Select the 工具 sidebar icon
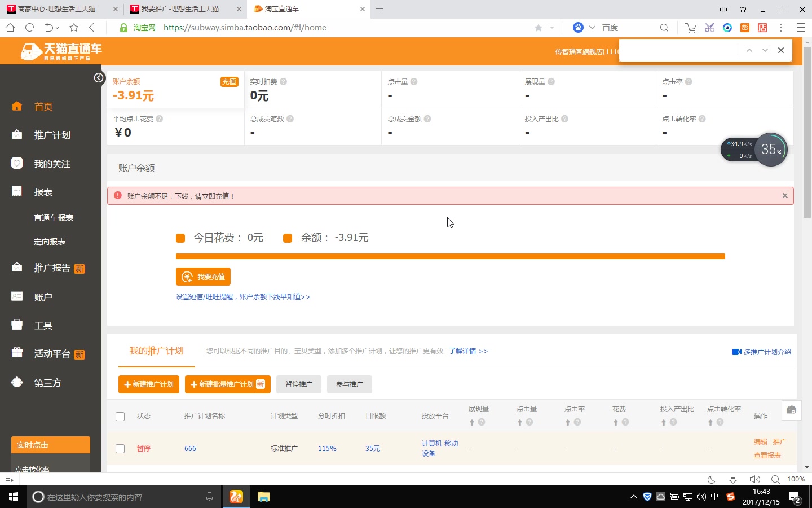 click(x=17, y=325)
